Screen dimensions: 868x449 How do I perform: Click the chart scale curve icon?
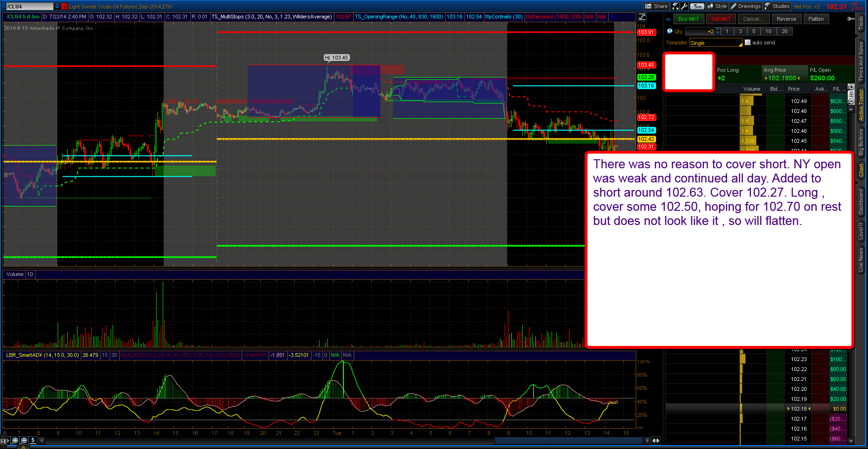642,17
